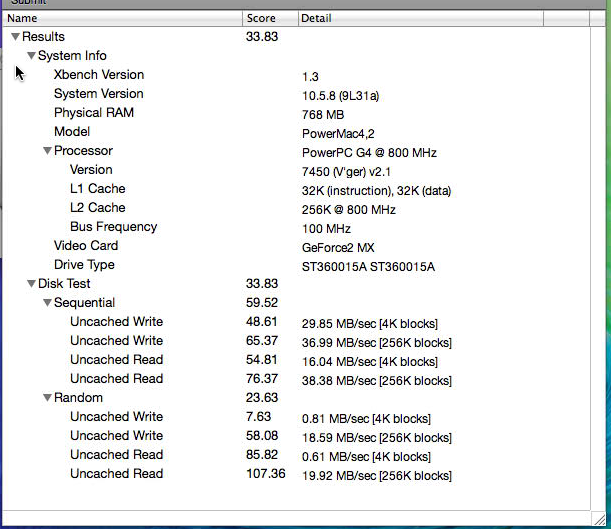The image size is (611, 529).
Task: Click the PowerMac4,2 model value
Action: (x=338, y=134)
